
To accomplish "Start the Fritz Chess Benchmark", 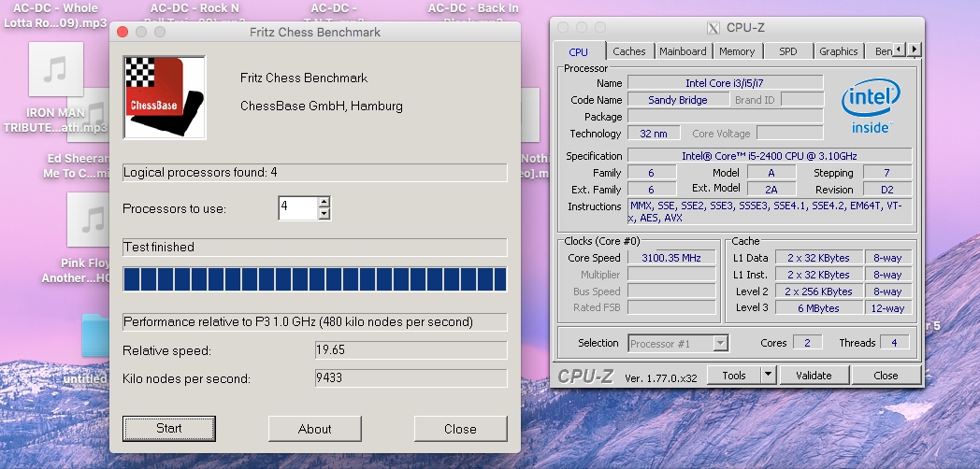I will point(169,429).
